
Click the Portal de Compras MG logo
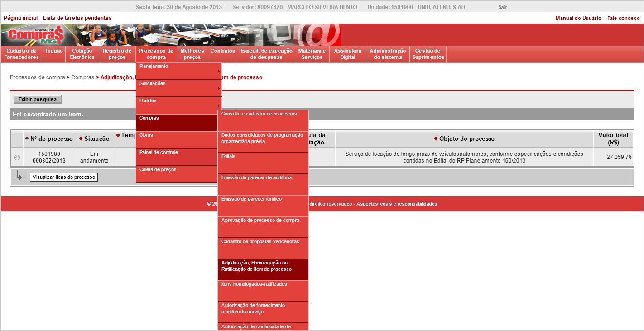coord(35,35)
